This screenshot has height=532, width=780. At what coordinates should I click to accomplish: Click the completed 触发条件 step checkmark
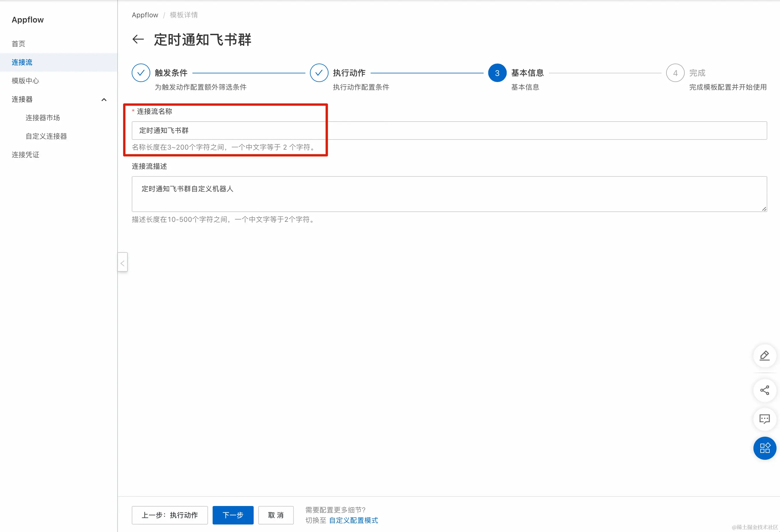pyautogui.click(x=141, y=73)
